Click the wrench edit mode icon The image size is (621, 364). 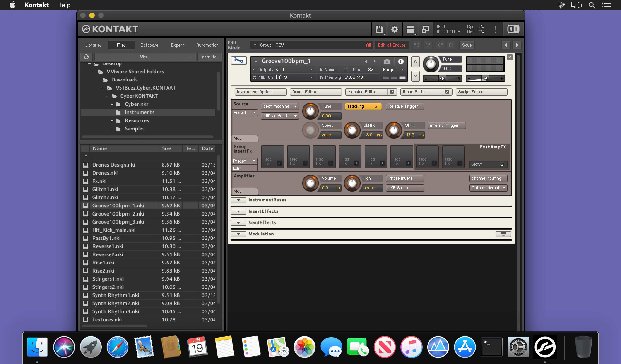[x=238, y=61]
